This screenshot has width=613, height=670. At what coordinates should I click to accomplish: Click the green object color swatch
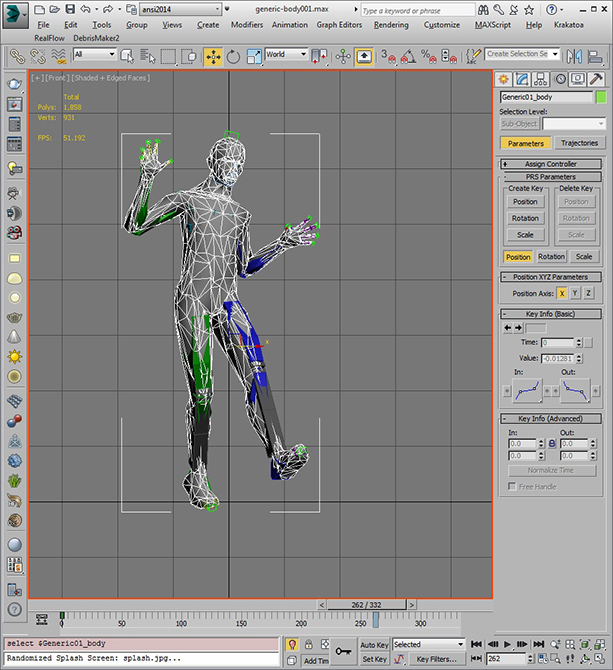[x=601, y=97]
